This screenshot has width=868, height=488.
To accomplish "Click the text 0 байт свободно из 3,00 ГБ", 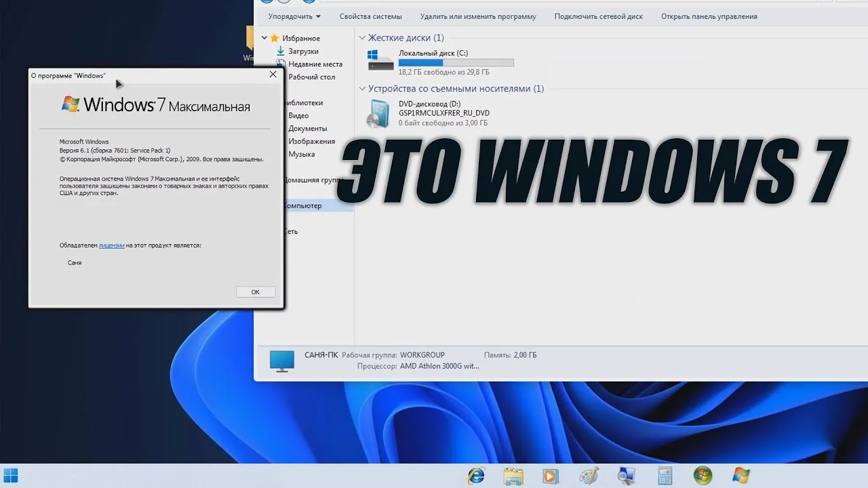I will pos(443,123).
